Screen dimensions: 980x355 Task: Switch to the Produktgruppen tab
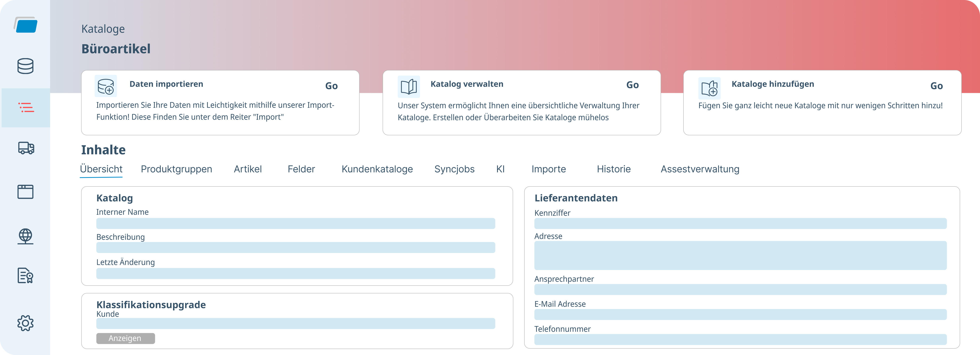pos(177,169)
